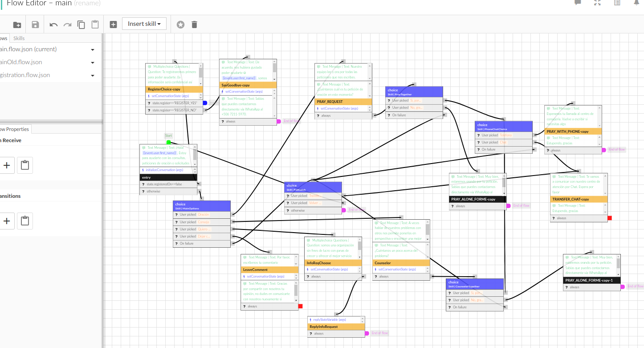Image resolution: width=644 pixels, height=348 pixels.
Task: Delete the selection with the trash icon
Action: coord(194,25)
